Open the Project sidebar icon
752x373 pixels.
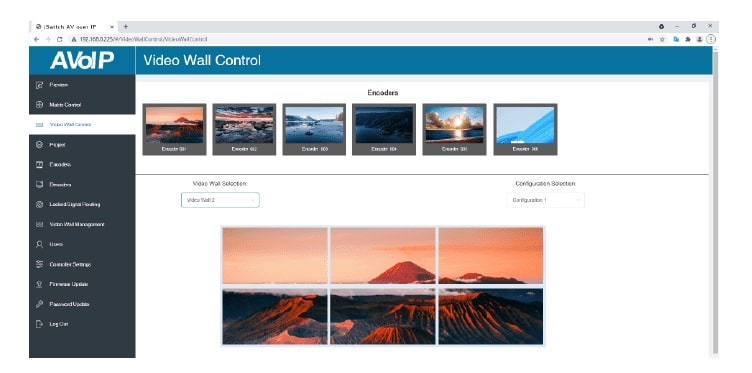40,144
